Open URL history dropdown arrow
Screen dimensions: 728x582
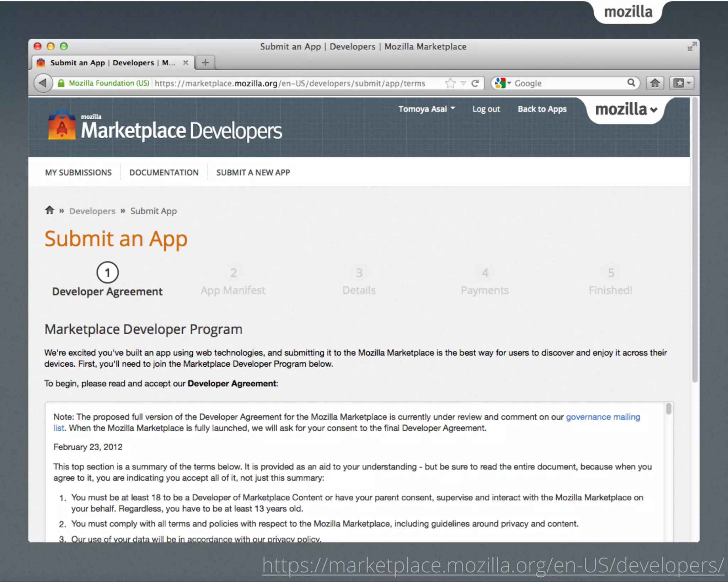pos(463,83)
